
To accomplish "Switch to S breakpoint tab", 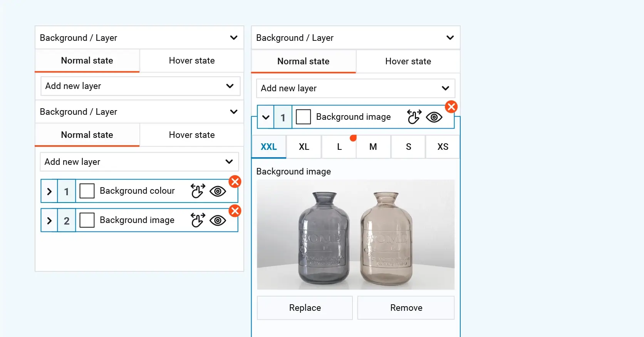I will tap(408, 147).
